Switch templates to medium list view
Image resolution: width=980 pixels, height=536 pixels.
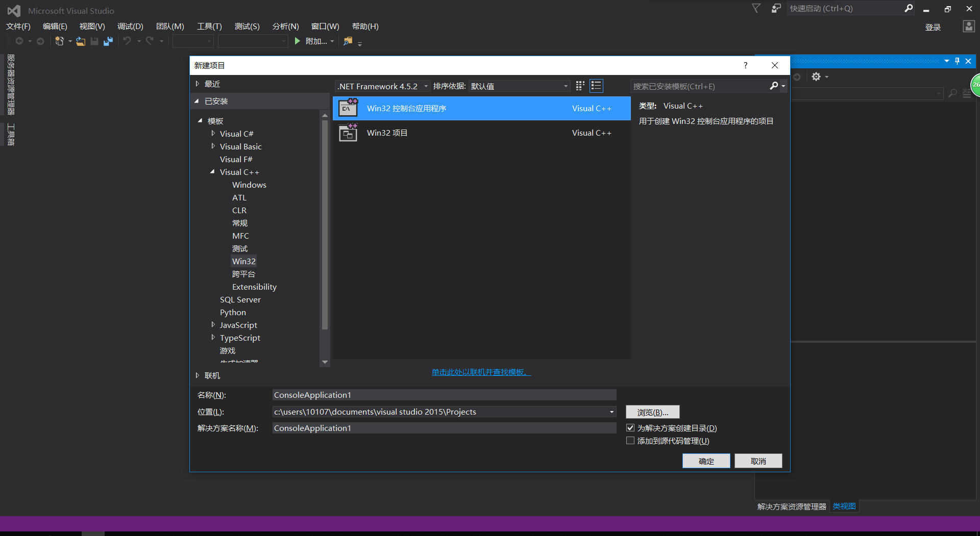click(596, 86)
